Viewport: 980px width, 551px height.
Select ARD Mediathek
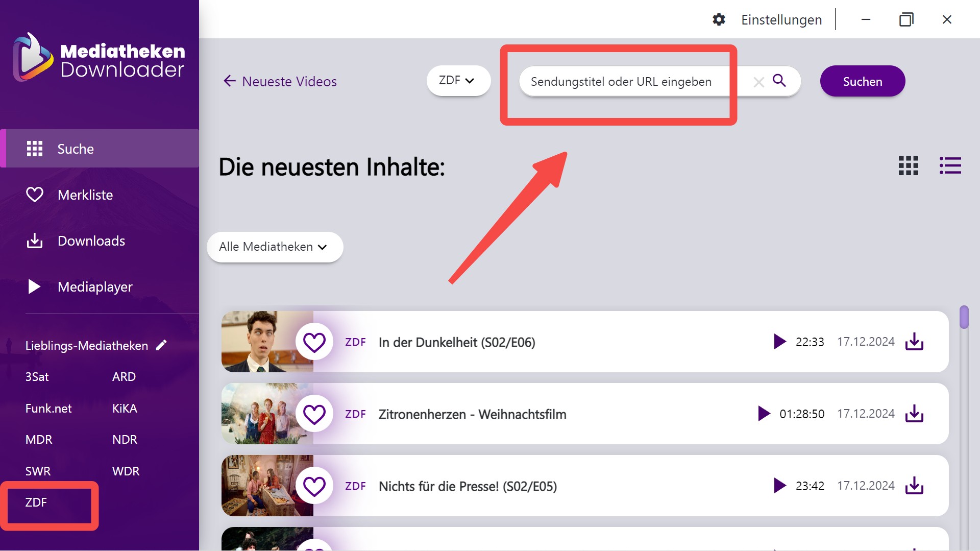124,377
